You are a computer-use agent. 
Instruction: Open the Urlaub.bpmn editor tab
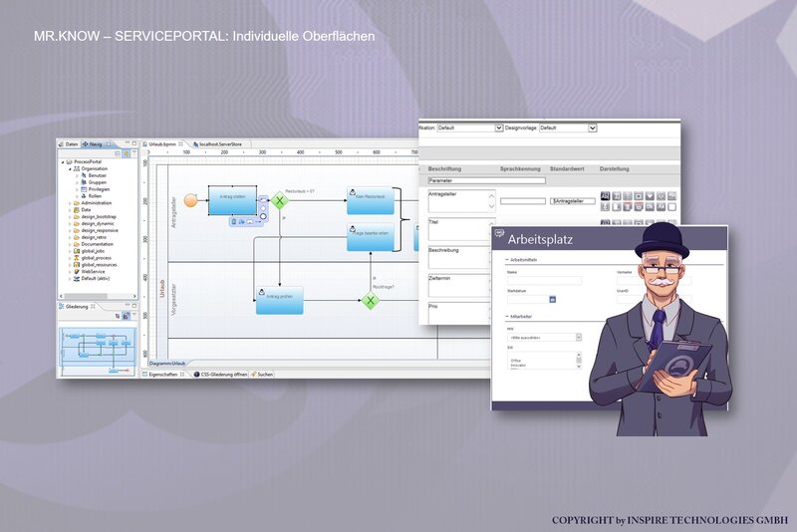point(162,144)
